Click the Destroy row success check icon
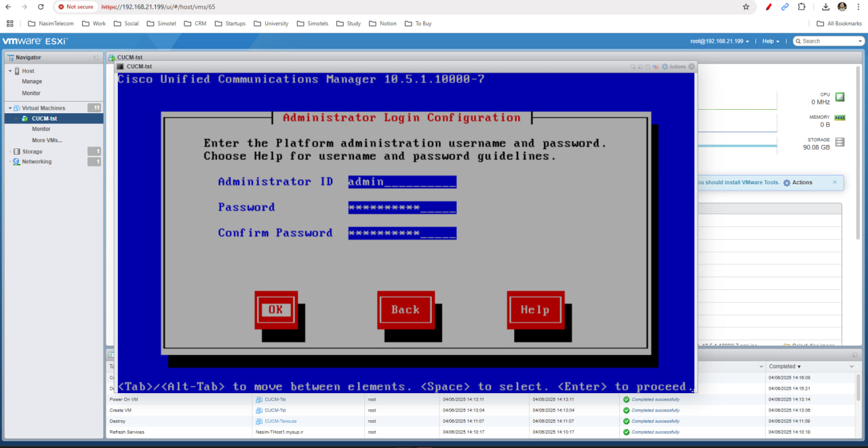 point(627,421)
